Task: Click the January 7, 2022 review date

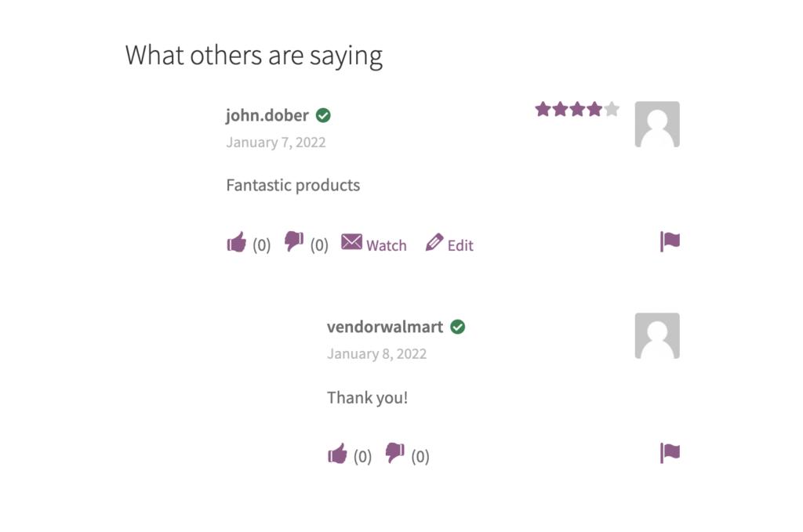Action: tap(276, 143)
